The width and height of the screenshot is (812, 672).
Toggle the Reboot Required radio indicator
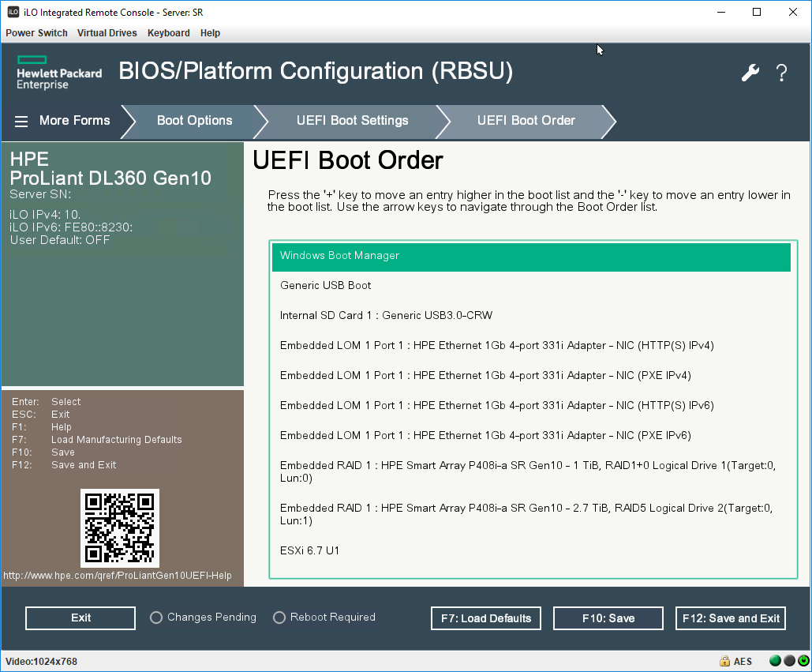point(279,618)
